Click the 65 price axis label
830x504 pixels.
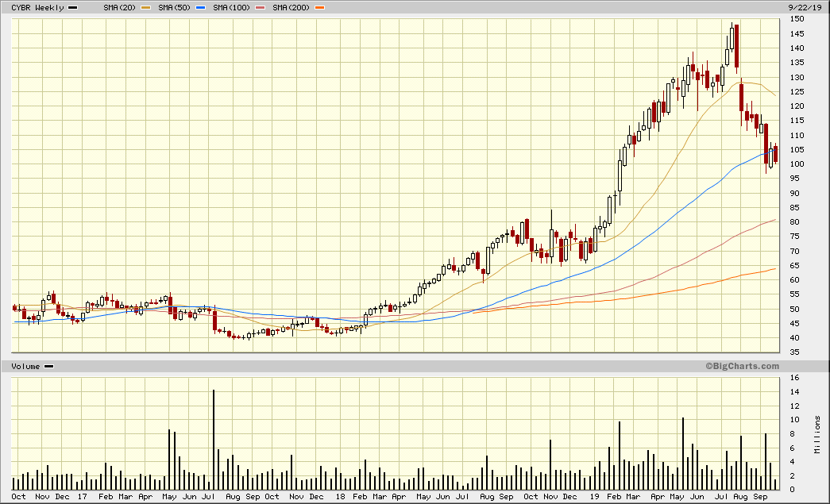tap(794, 265)
